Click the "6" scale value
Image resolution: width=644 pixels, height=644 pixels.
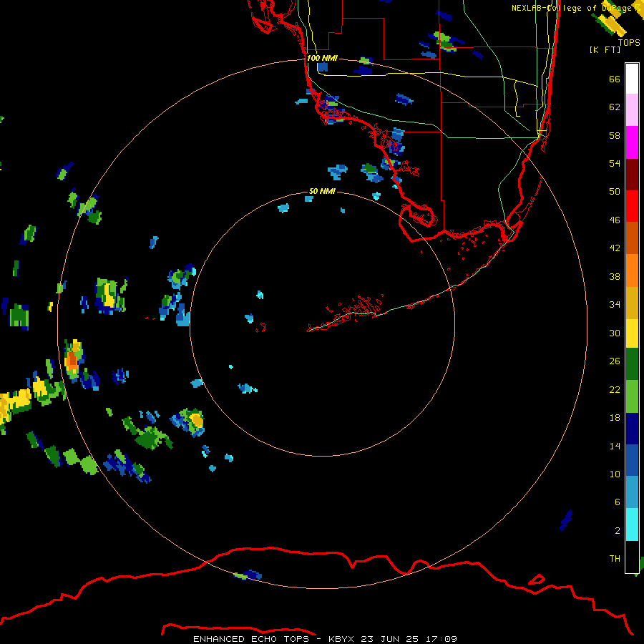(618, 502)
